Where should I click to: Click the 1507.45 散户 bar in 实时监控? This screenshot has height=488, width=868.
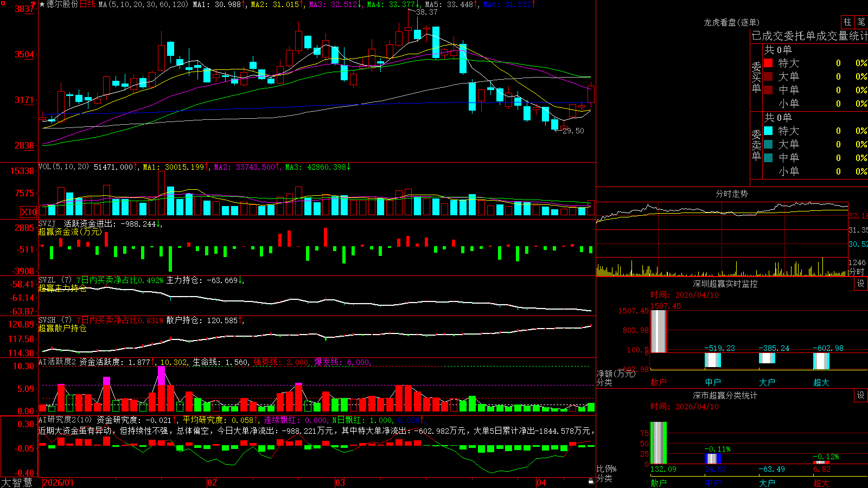(x=659, y=331)
